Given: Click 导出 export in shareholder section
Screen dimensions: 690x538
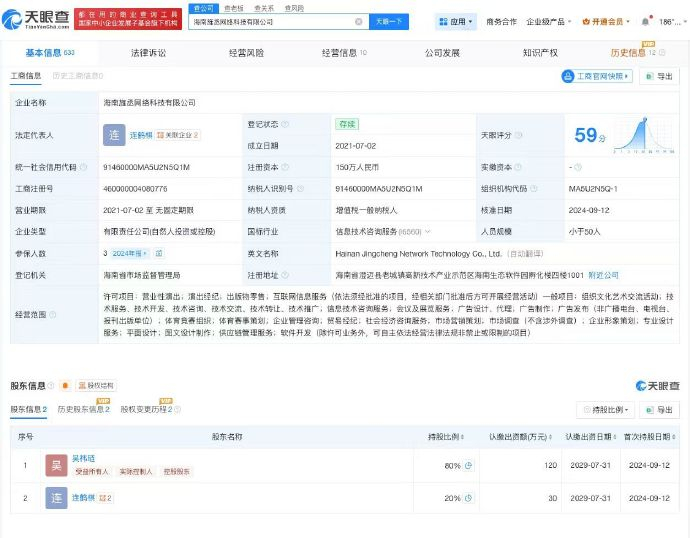Looking at the screenshot, I should coord(659,410).
